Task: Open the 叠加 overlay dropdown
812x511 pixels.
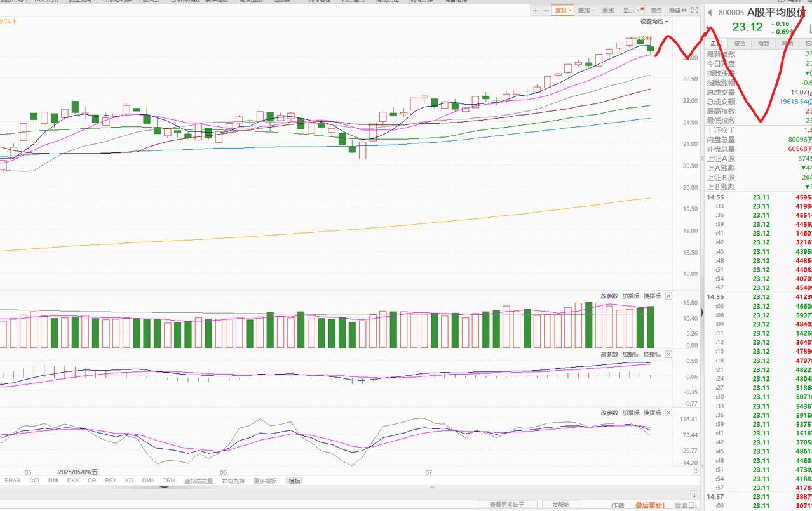Action: point(586,10)
